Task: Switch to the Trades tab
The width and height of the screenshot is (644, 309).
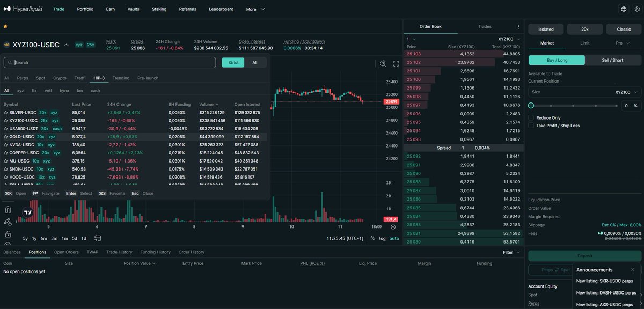Action: pyautogui.click(x=485, y=26)
